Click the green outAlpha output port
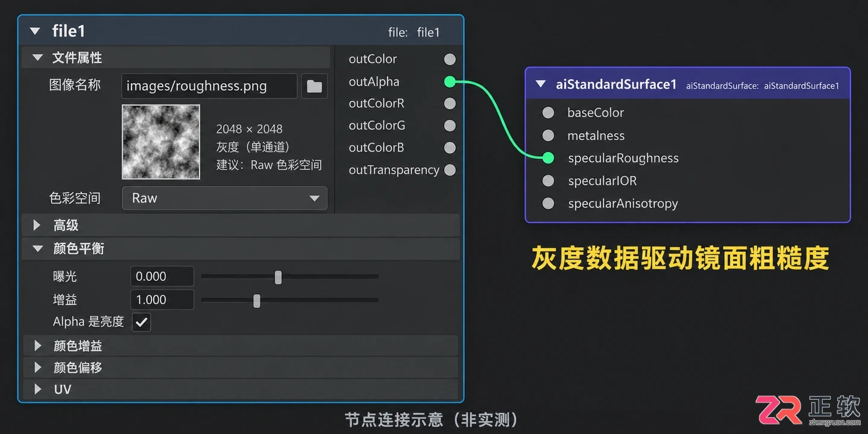Viewport: 868px width, 434px height. [x=450, y=81]
